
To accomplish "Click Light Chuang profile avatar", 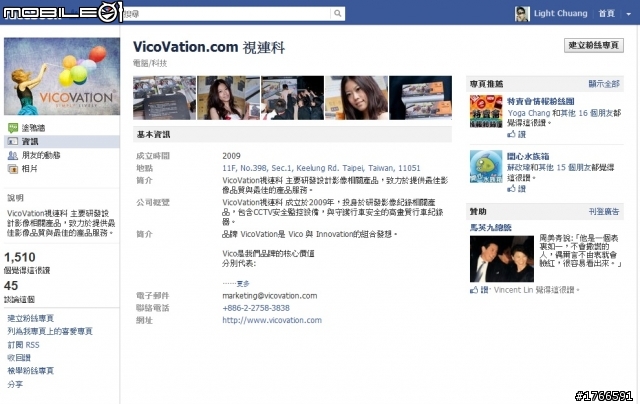I will [x=522, y=14].
